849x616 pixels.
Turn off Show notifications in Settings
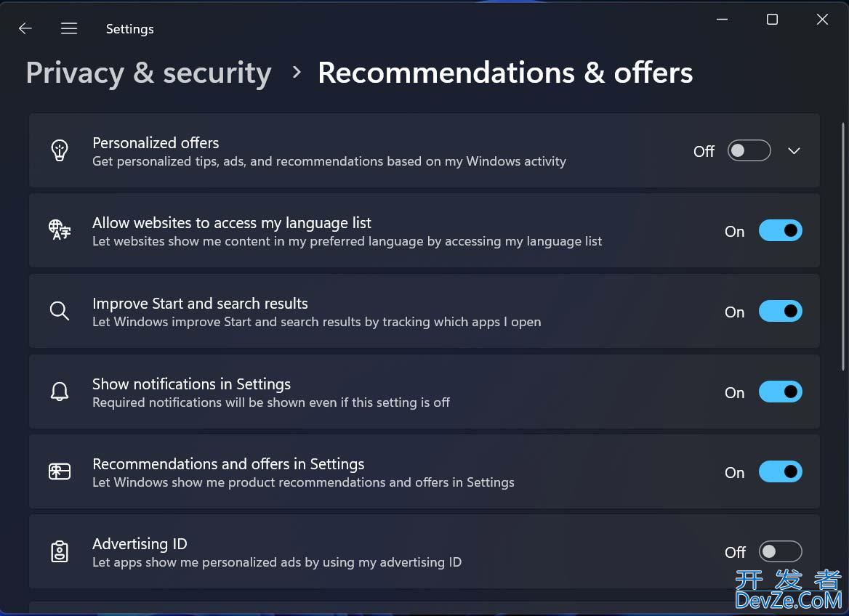(780, 392)
